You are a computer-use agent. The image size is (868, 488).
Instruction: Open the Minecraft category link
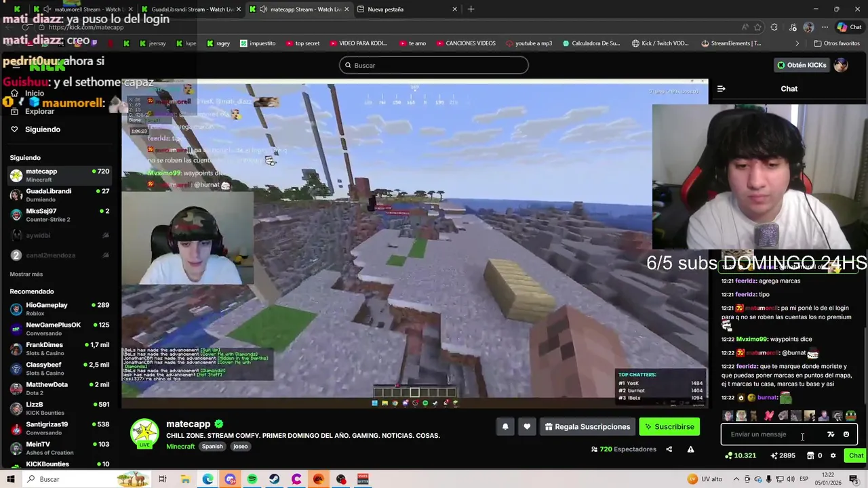(x=180, y=447)
